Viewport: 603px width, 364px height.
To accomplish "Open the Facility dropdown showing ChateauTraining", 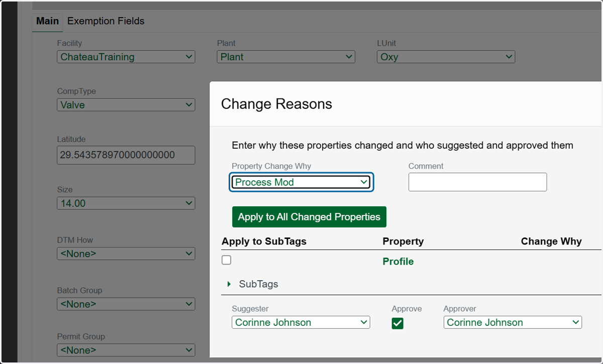I will point(126,57).
